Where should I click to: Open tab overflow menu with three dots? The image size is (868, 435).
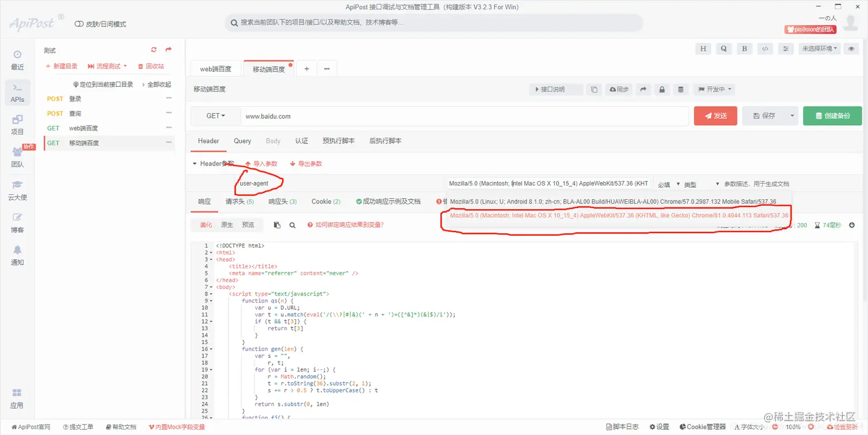pos(327,69)
